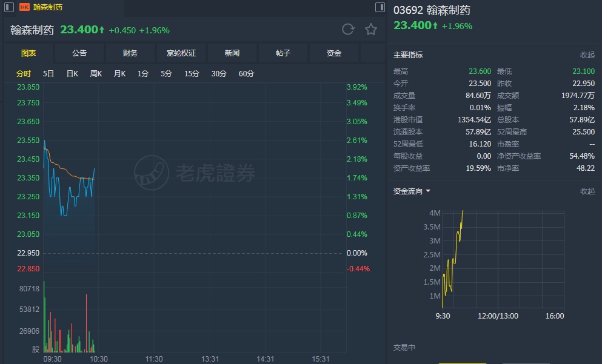The width and height of the screenshot is (602, 364).
Task: Click the refresh quote icon
Action: (348, 30)
